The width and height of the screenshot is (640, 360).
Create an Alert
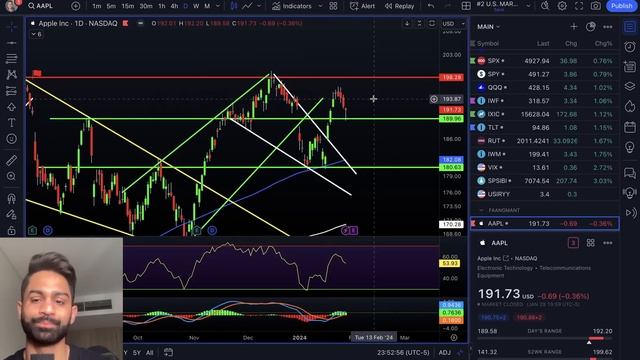362,6
